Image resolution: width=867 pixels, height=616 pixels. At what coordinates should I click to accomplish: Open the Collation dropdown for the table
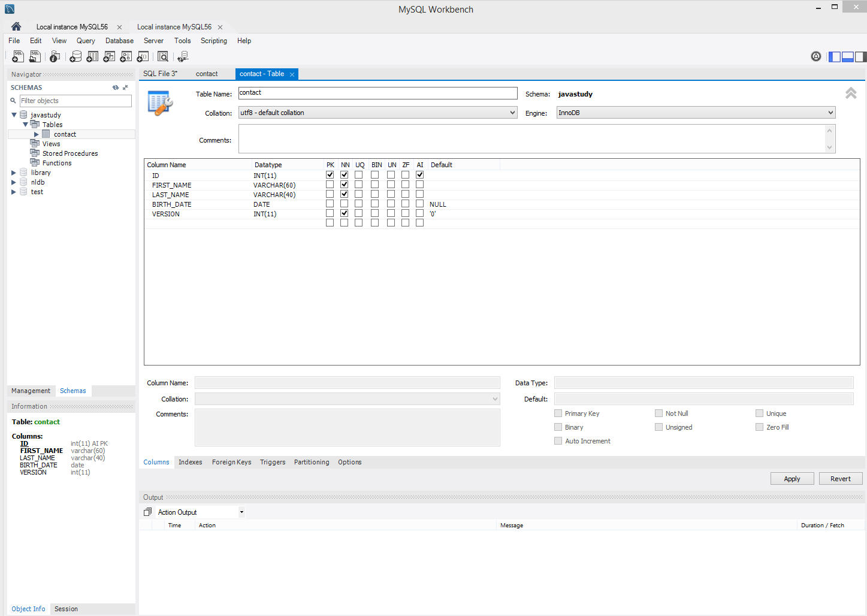point(378,113)
